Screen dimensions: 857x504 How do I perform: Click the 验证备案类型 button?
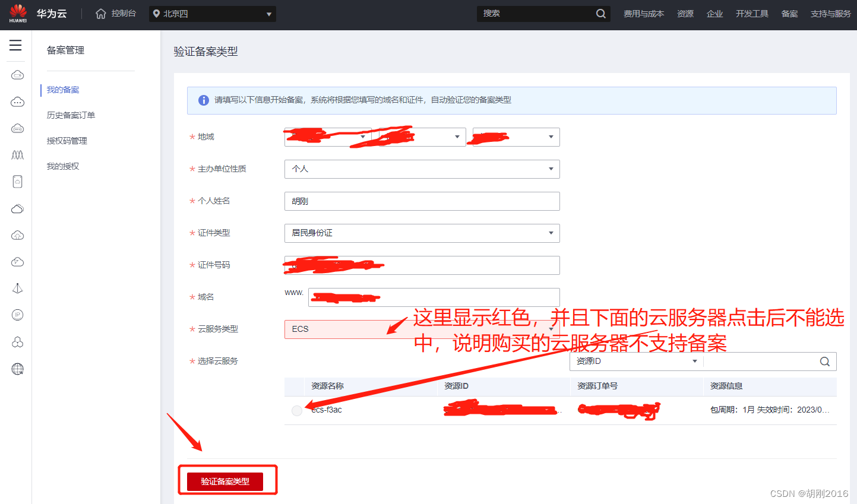pos(225,481)
